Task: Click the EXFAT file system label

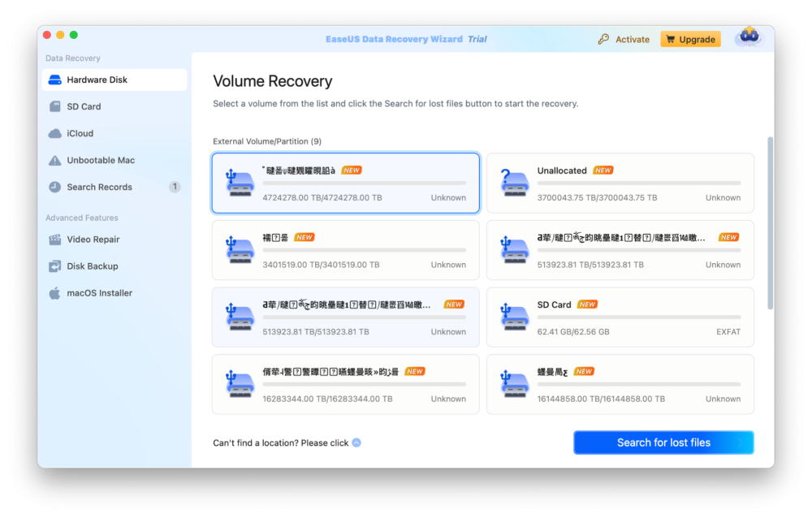Action: [728, 332]
